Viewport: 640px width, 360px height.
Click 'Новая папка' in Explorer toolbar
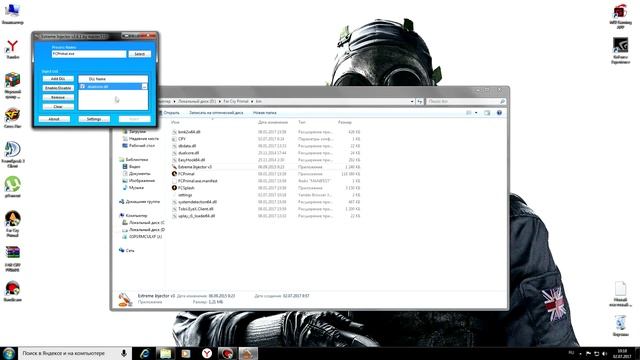point(264,113)
